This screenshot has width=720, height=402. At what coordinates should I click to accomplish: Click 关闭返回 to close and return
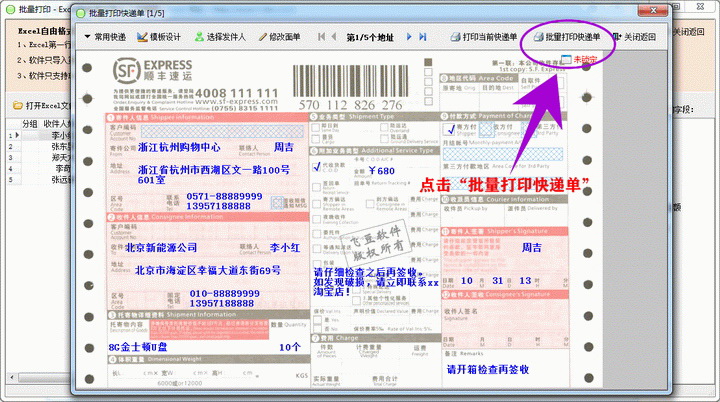pyautogui.click(x=634, y=37)
